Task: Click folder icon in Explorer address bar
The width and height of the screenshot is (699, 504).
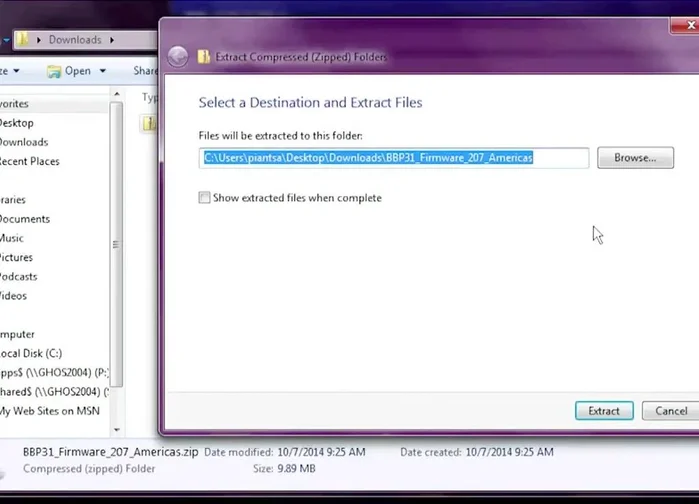Action: point(22,40)
